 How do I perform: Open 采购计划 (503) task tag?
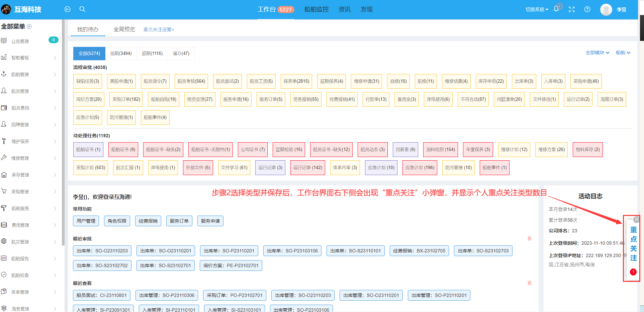(91, 167)
